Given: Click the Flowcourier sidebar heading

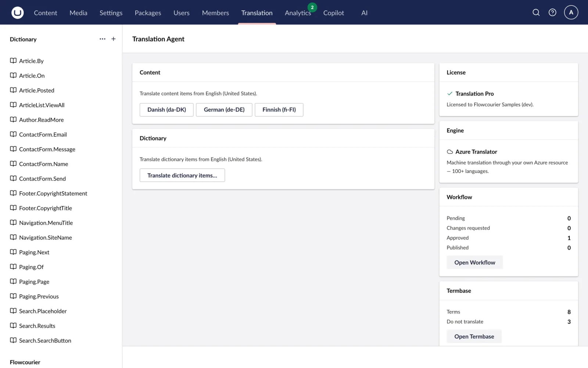Looking at the screenshot, I should click(x=25, y=362).
